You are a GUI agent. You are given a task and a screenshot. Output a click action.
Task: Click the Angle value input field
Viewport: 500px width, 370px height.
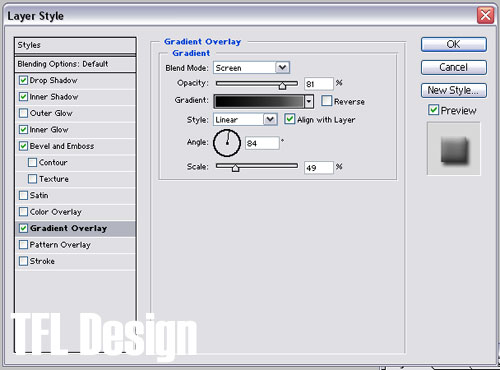pos(262,143)
